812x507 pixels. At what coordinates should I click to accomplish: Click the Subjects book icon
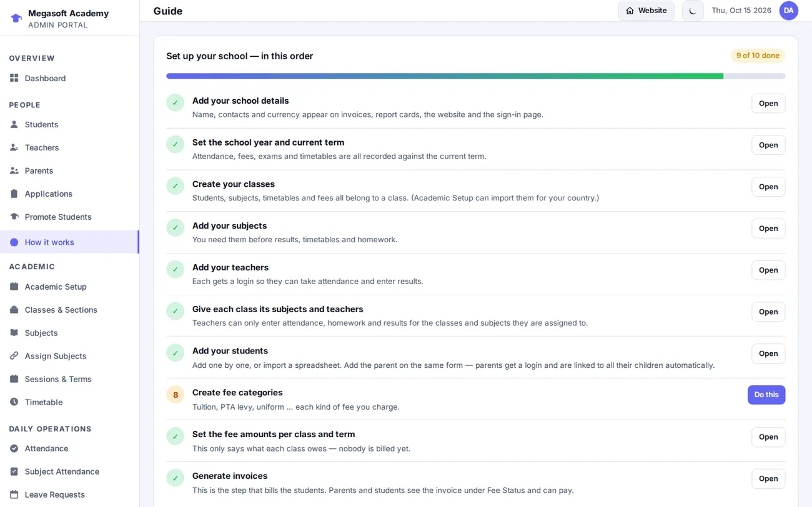(14, 333)
